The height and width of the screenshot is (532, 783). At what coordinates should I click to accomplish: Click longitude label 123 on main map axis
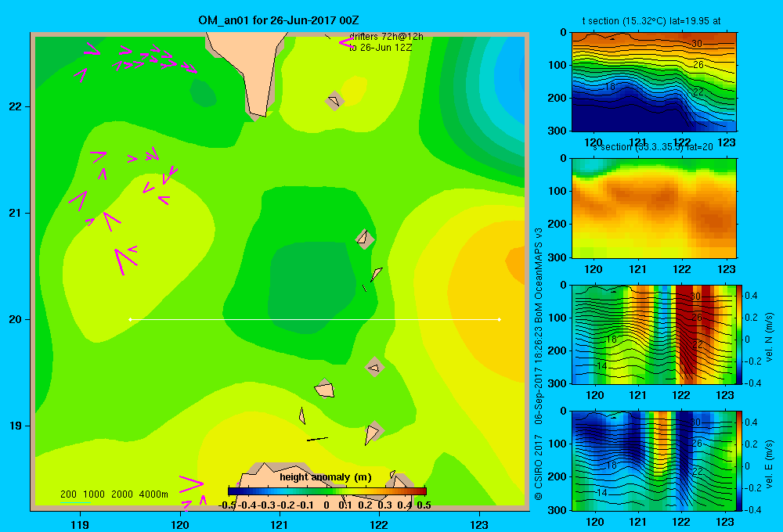click(479, 524)
